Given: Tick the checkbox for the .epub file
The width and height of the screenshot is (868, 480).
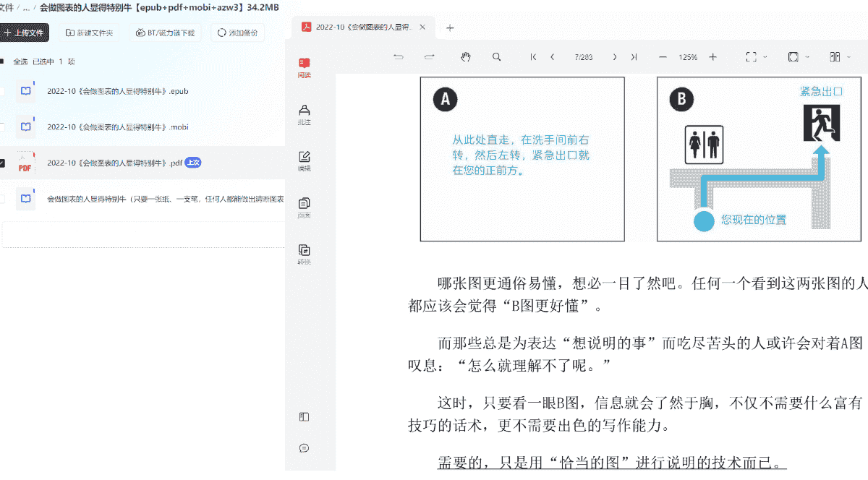Looking at the screenshot, I should tap(1, 91).
